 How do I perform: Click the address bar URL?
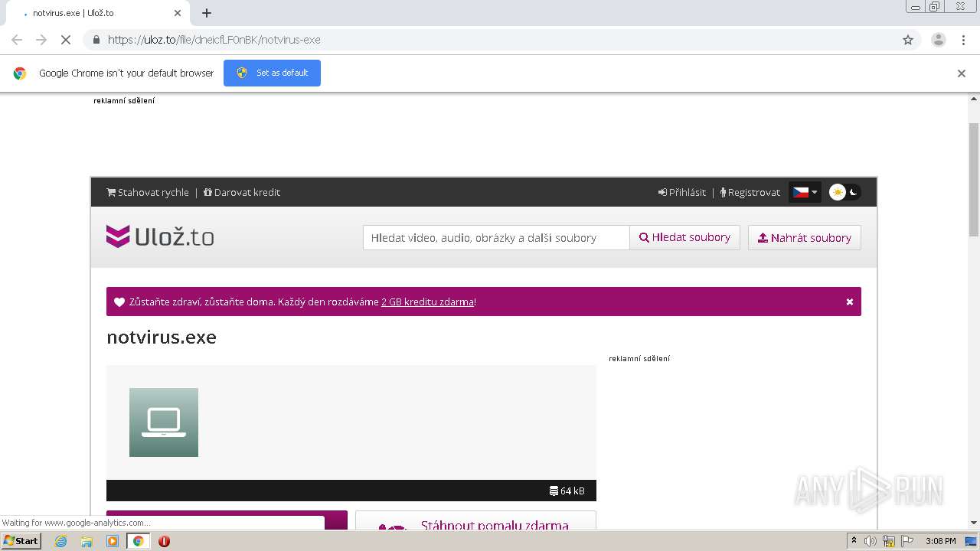tap(214, 40)
